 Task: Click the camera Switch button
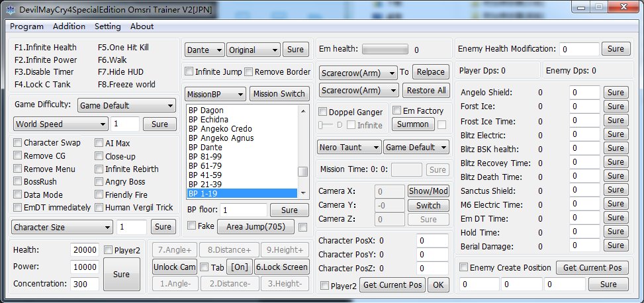click(428, 205)
